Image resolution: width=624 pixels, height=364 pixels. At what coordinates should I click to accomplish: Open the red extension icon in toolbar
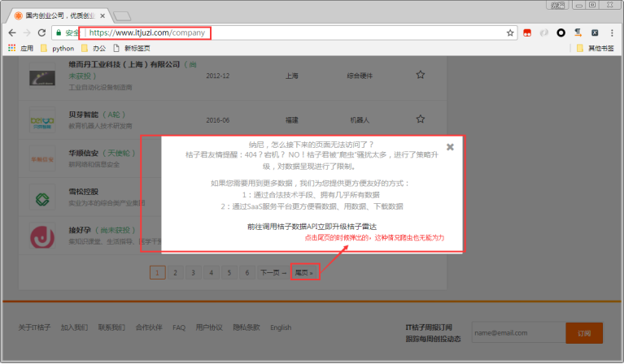[x=527, y=33]
